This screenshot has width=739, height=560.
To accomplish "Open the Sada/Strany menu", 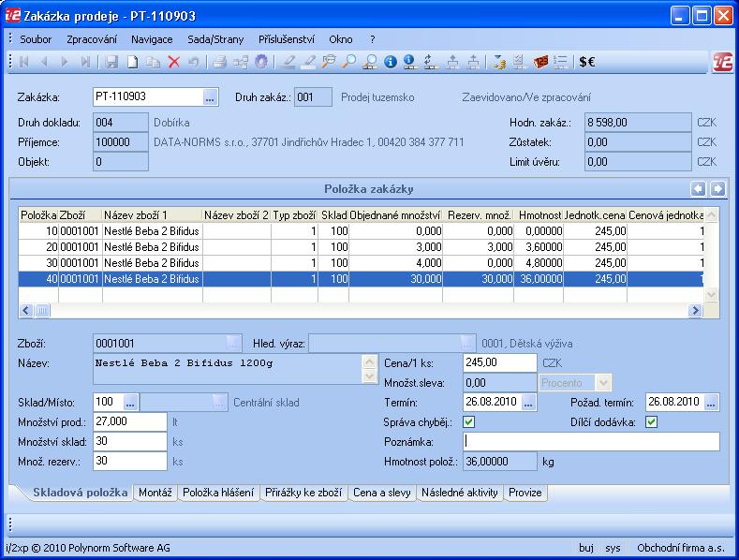I will point(215,39).
